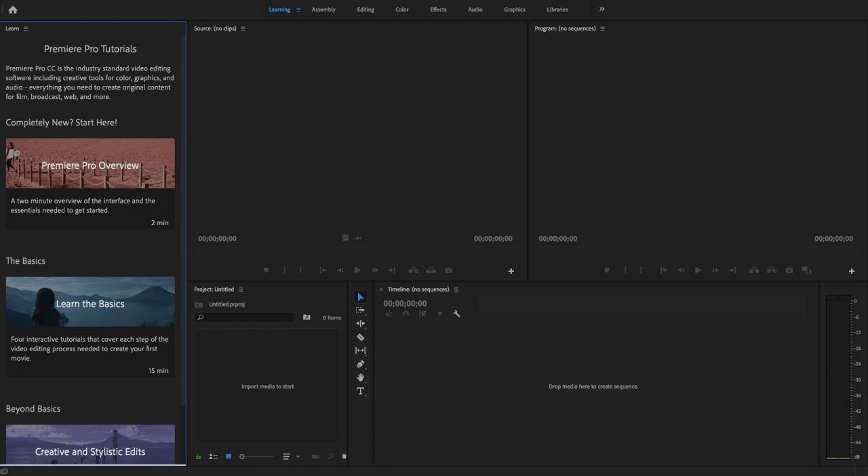Select the Razor tool
The width and height of the screenshot is (868, 476).
pyautogui.click(x=360, y=337)
